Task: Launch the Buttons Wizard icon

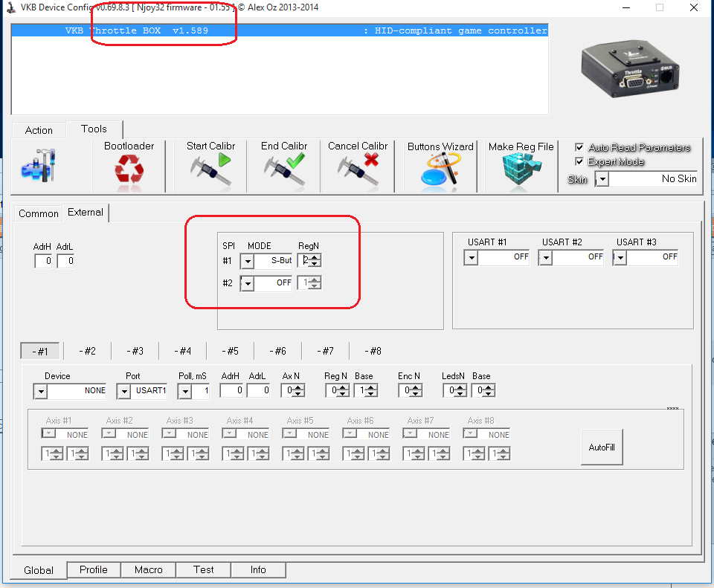Action: (440, 170)
